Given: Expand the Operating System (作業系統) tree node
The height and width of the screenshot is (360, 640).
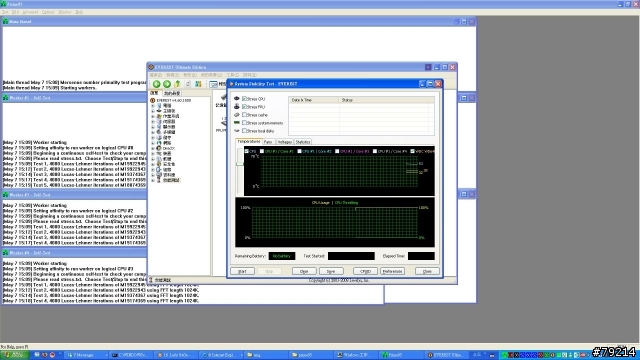Looking at the screenshot, I should (153, 116).
